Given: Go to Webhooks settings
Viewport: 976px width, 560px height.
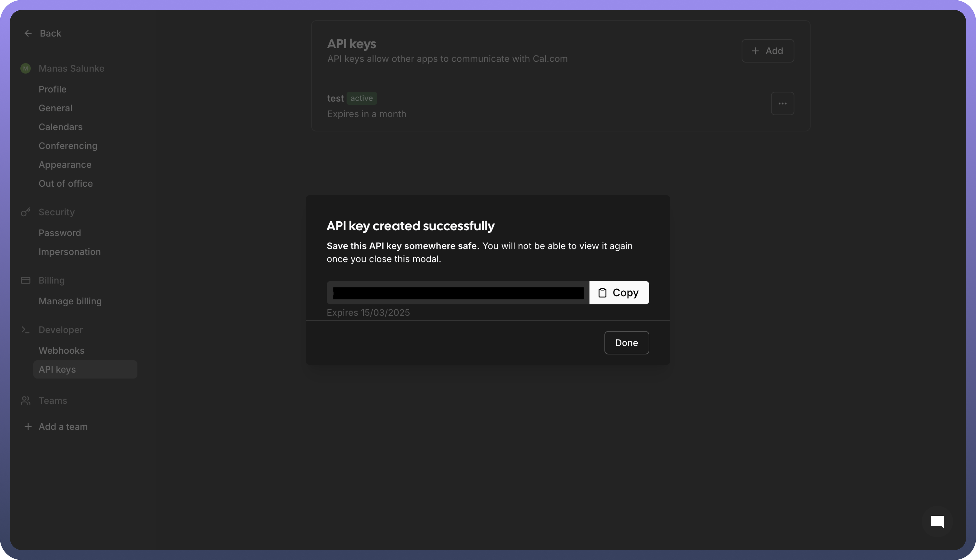Looking at the screenshot, I should tap(61, 350).
